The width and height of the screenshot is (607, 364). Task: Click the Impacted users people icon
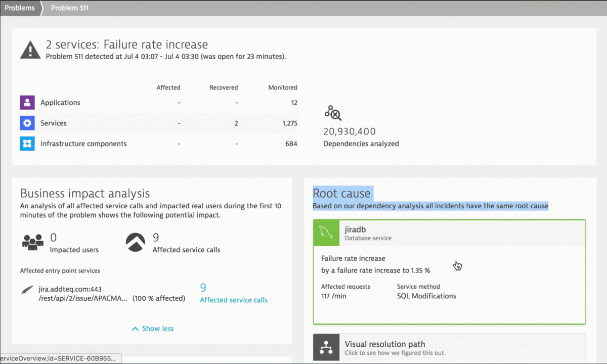click(32, 242)
